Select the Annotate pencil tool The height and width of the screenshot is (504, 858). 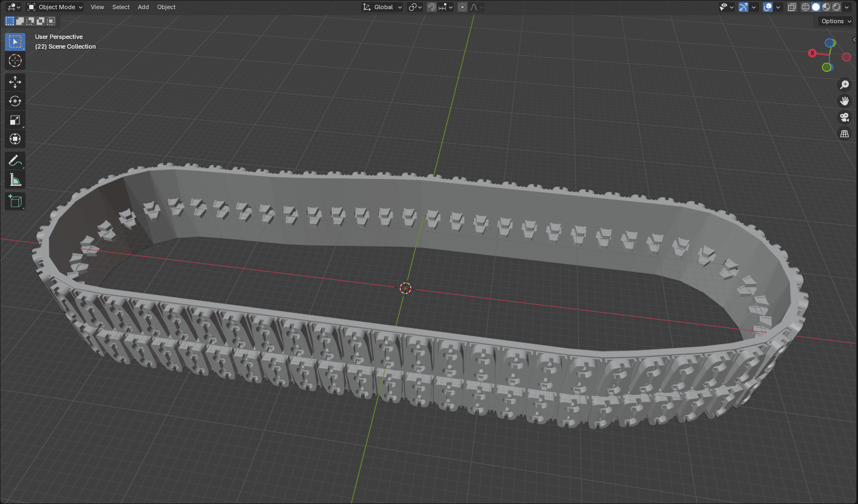click(15, 160)
